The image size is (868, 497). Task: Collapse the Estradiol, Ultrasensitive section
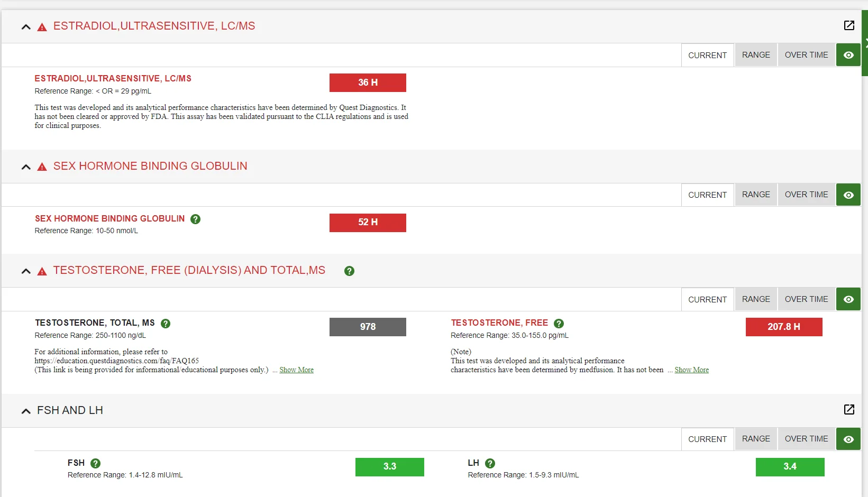point(26,26)
